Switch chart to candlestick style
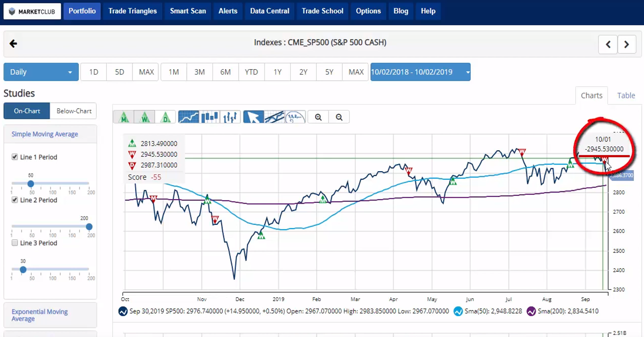Screen dimensions: 644x337 pos(209,116)
